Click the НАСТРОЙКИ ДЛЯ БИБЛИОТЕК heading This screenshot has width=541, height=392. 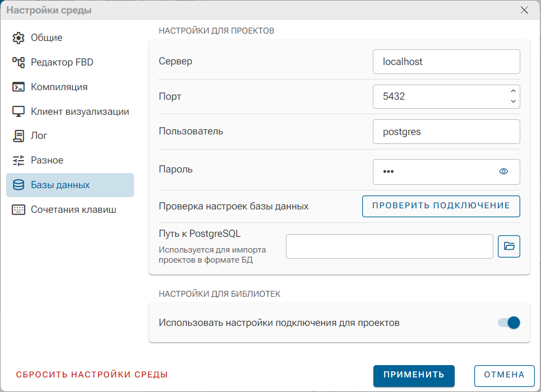(x=219, y=294)
